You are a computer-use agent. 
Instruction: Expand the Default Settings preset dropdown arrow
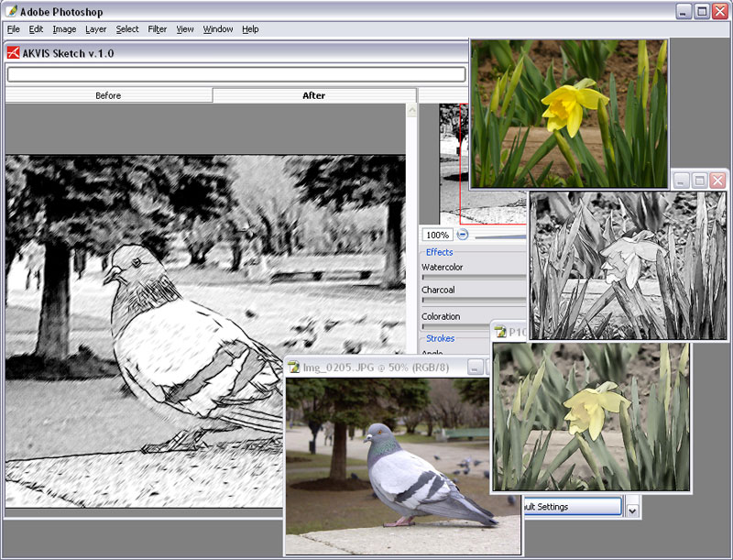pos(632,511)
